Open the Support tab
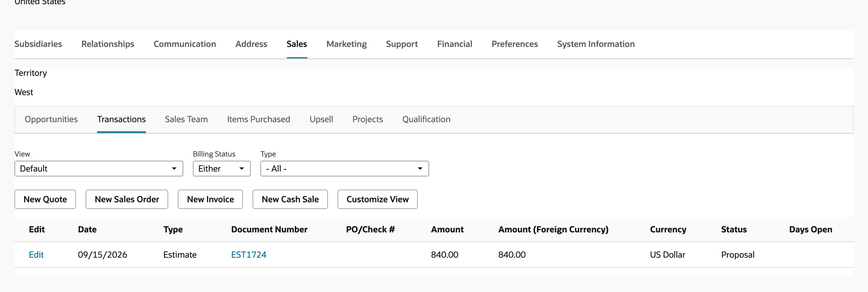 [402, 44]
